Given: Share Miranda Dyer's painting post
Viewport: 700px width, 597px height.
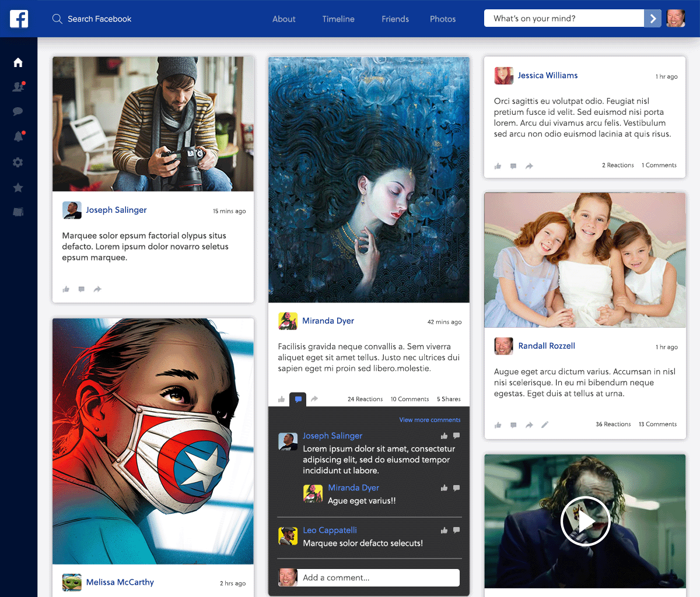Looking at the screenshot, I should [x=314, y=399].
